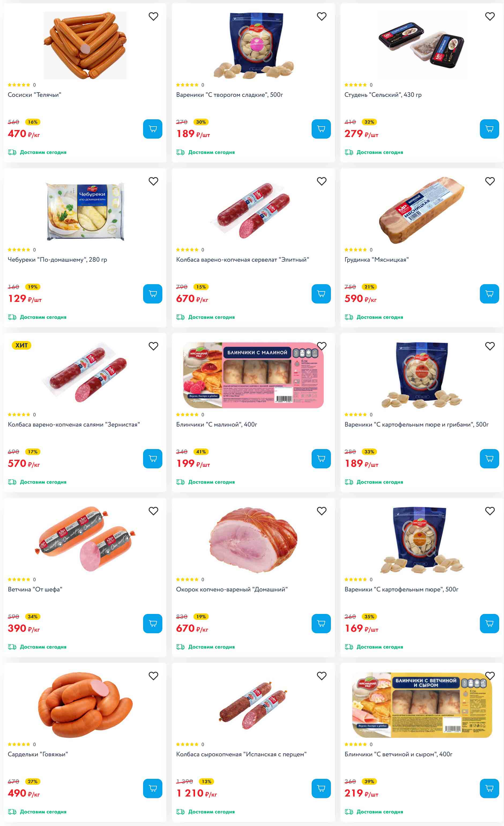504x826 pixels.
Task: Toggle heart on салями "Зернистая" card
Action: [x=154, y=346]
